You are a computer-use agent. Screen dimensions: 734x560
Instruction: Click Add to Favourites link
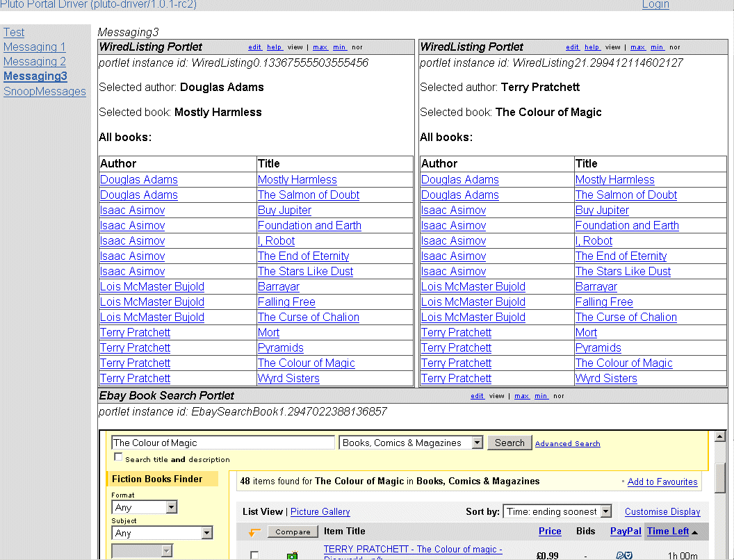662,482
